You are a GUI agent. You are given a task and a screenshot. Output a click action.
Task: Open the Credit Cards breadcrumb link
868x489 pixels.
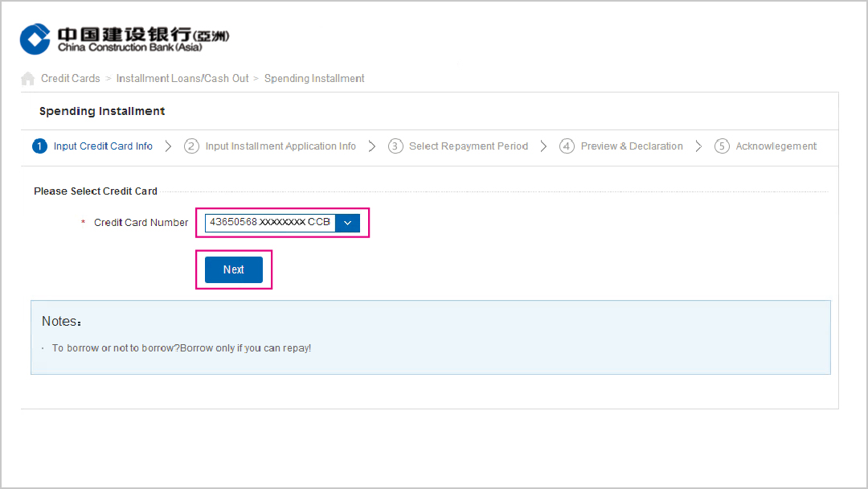(x=71, y=79)
